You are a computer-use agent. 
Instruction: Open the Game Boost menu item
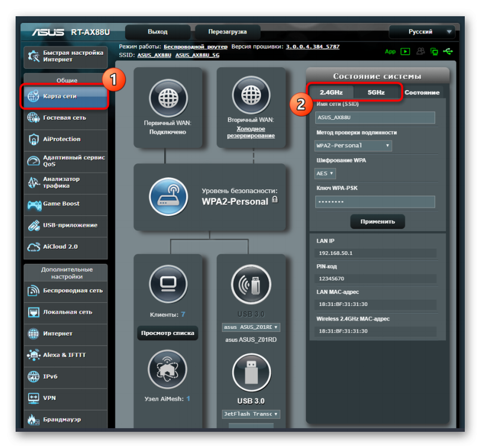click(66, 204)
